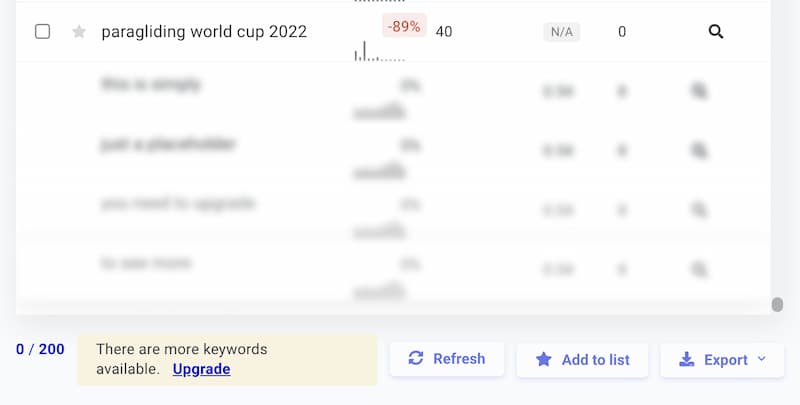Click the search volume value 40

click(444, 32)
